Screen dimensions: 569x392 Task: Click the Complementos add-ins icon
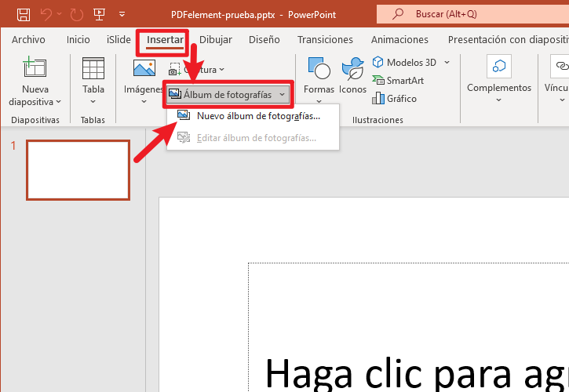tap(499, 67)
